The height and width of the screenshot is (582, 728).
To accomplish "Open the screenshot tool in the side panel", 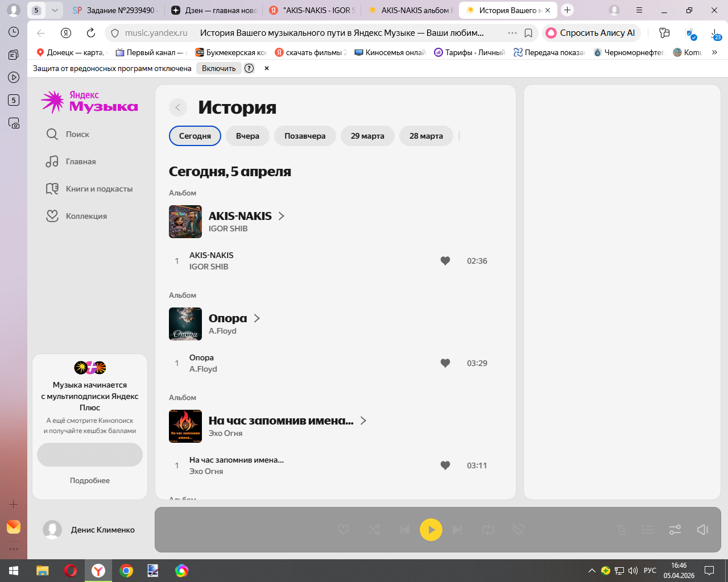I will (x=14, y=123).
